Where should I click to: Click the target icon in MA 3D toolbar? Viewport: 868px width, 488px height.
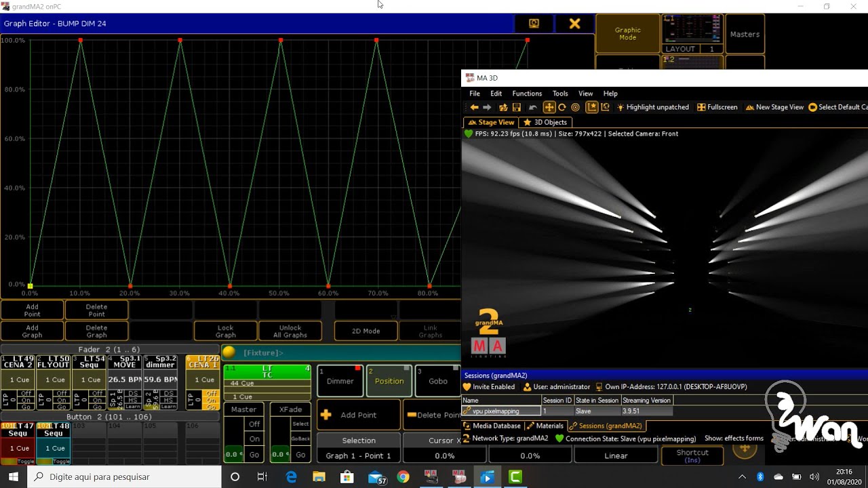pos(576,107)
